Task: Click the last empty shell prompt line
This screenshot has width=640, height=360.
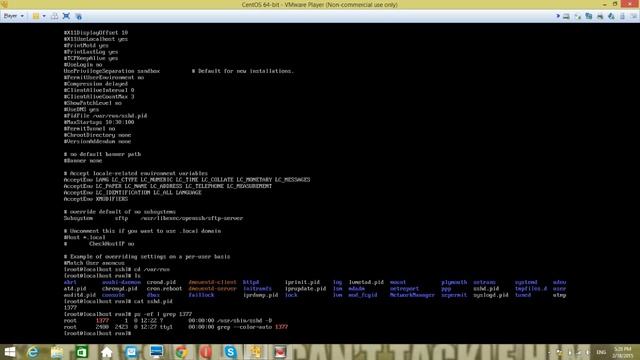Action: [97, 333]
